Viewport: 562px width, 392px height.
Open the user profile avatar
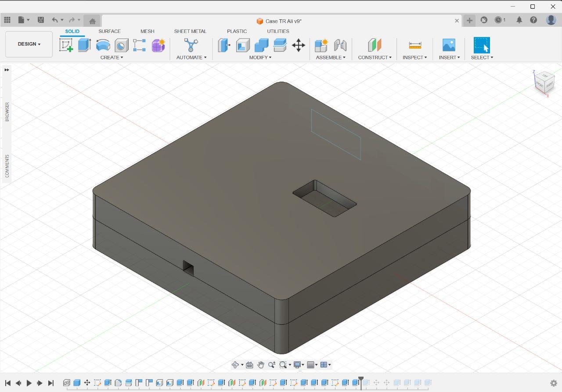(x=551, y=20)
